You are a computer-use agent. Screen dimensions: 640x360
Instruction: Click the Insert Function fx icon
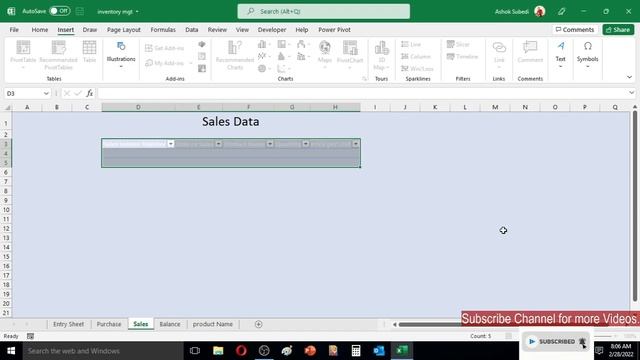click(89, 93)
